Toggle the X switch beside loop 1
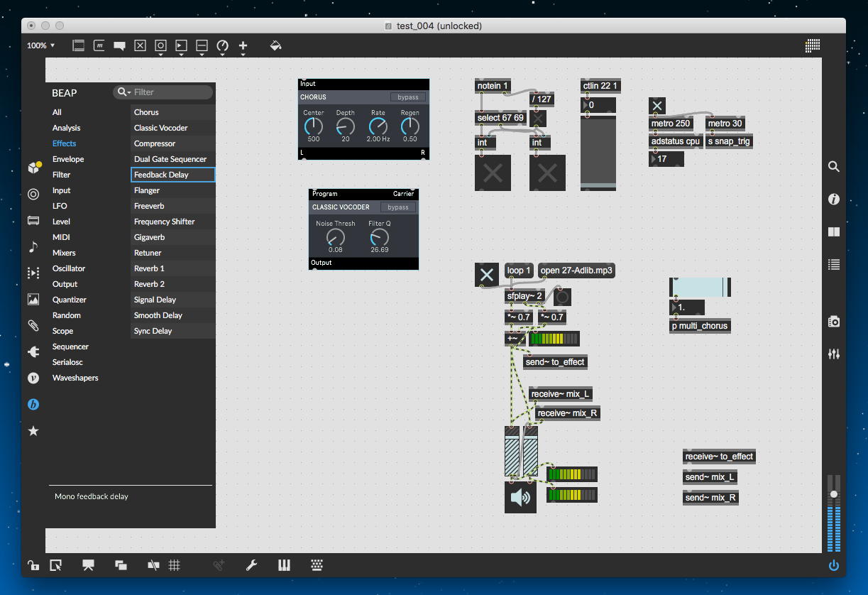The width and height of the screenshot is (868, 595). pyautogui.click(x=487, y=275)
